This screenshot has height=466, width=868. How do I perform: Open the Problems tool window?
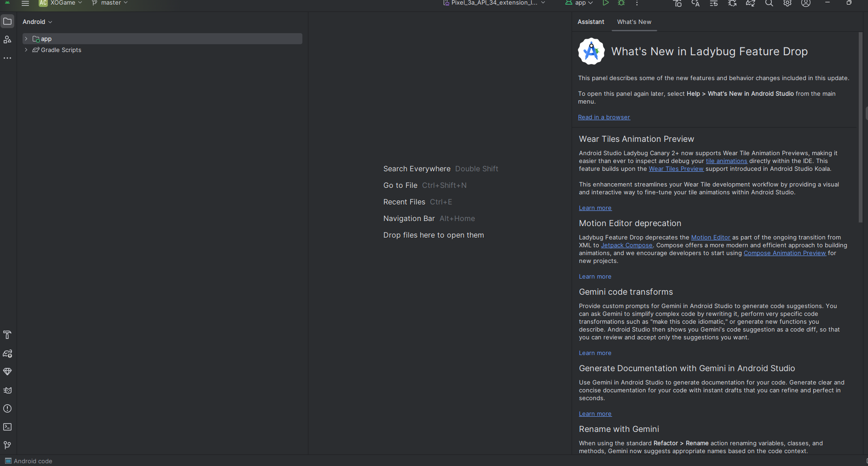click(7, 408)
